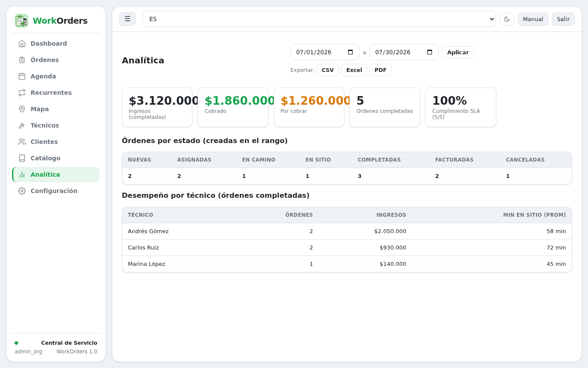Click the EN SITIO column header
The width and height of the screenshot is (588, 368).
pos(318,160)
